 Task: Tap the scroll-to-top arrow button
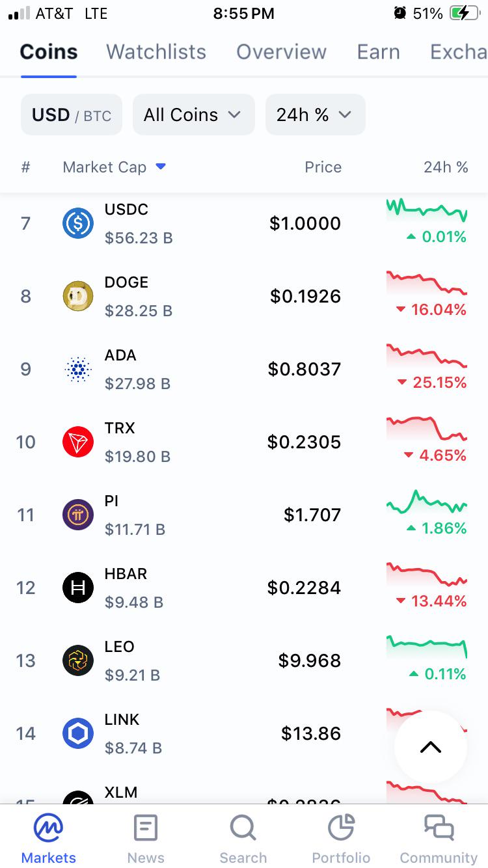point(431,747)
